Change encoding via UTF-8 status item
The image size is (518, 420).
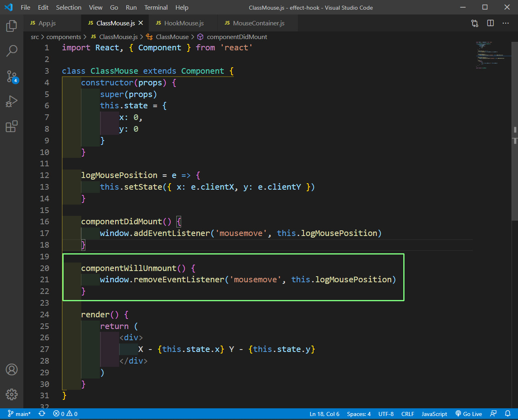tap(386, 414)
